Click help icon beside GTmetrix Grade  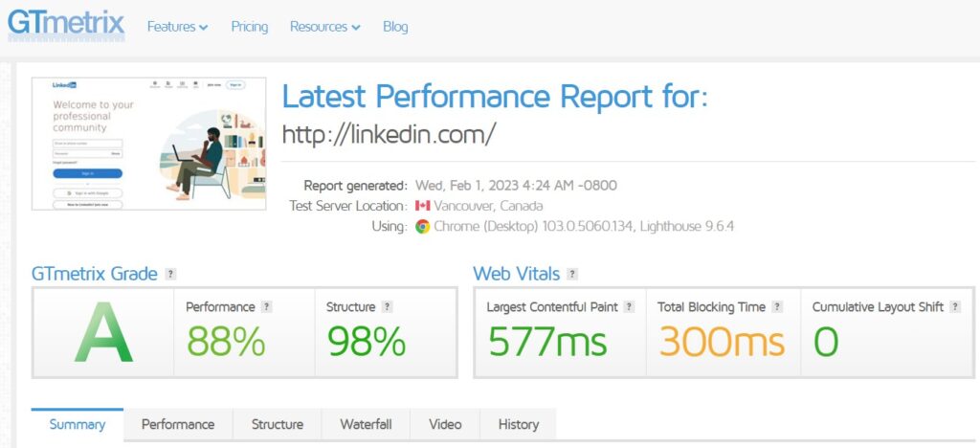pos(170,274)
